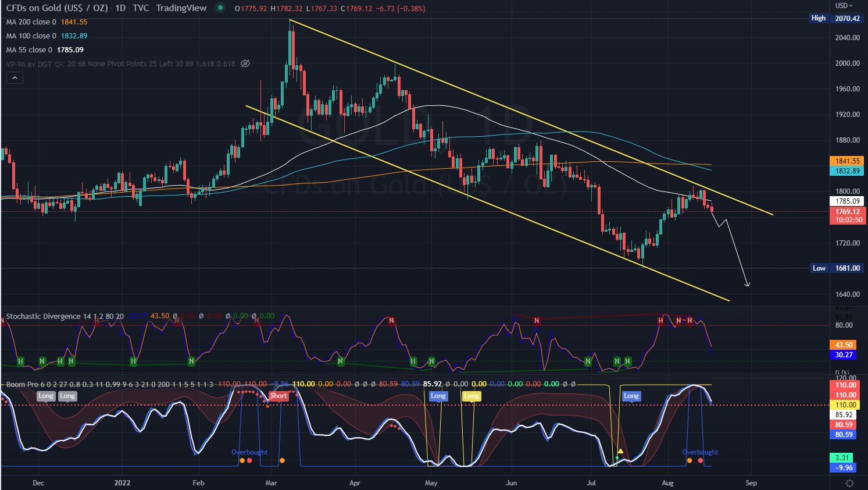Image resolution: width=868 pixels, height=490 pixels.
Task: Click the TVC exchange label
Action: coord(141,8)
